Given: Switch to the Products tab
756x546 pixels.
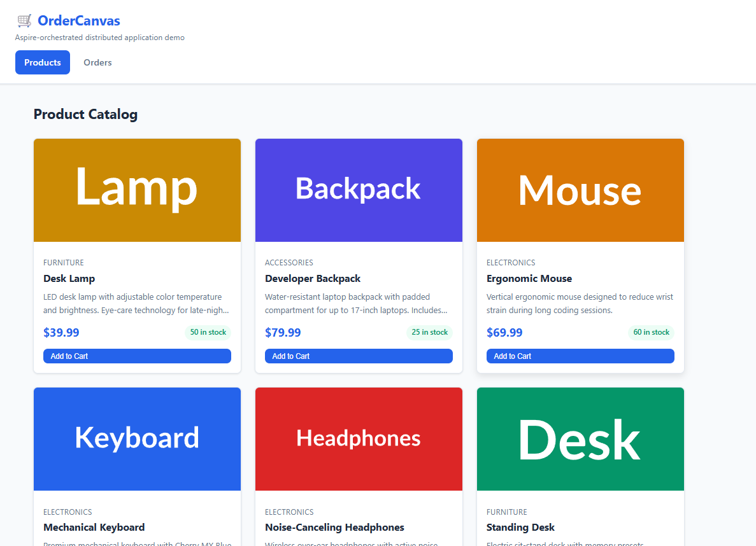Looking at the screenshot, I should (43, 62).
